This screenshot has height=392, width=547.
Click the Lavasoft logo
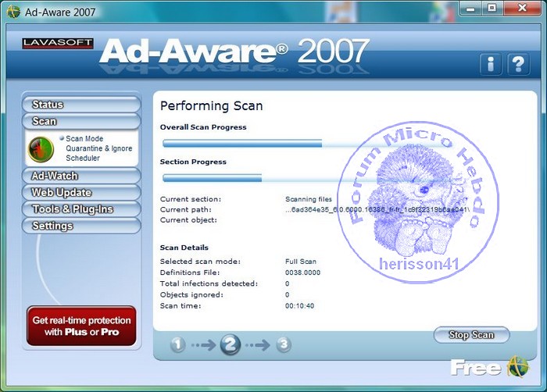[x=58, y=43]
